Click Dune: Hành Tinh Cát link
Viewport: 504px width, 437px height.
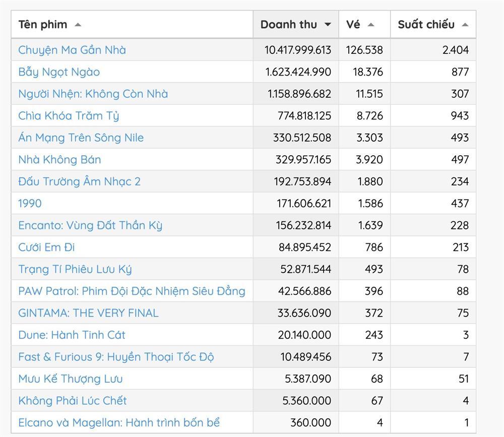pyautogui.click(x=72, y=335)
